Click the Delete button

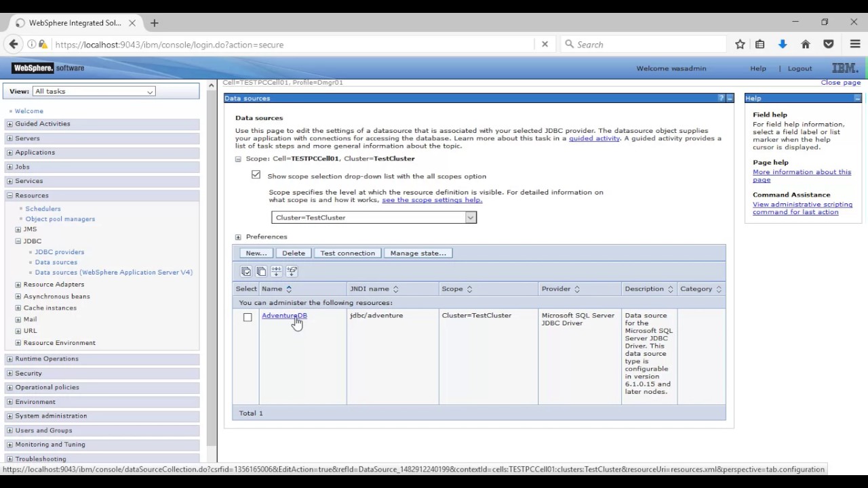coord(294,253)
